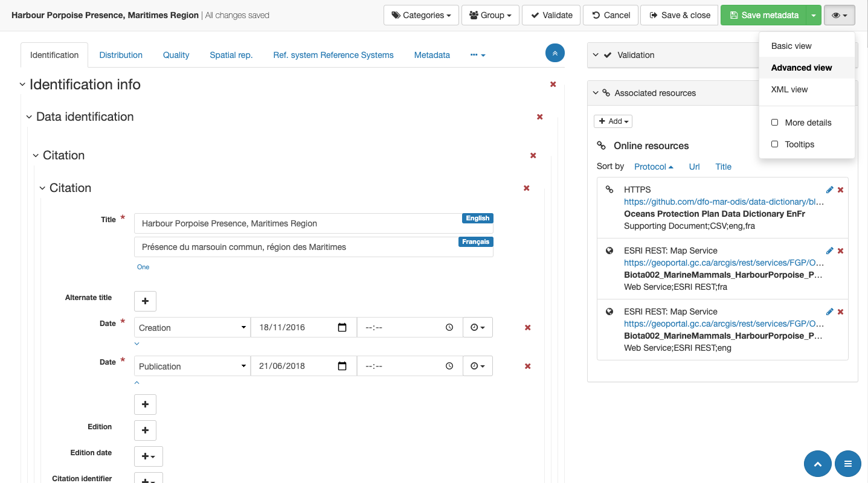Screen dimensions: 868x483
Task: Edit the ESRI REST fra resource
Action: [829, 251]
